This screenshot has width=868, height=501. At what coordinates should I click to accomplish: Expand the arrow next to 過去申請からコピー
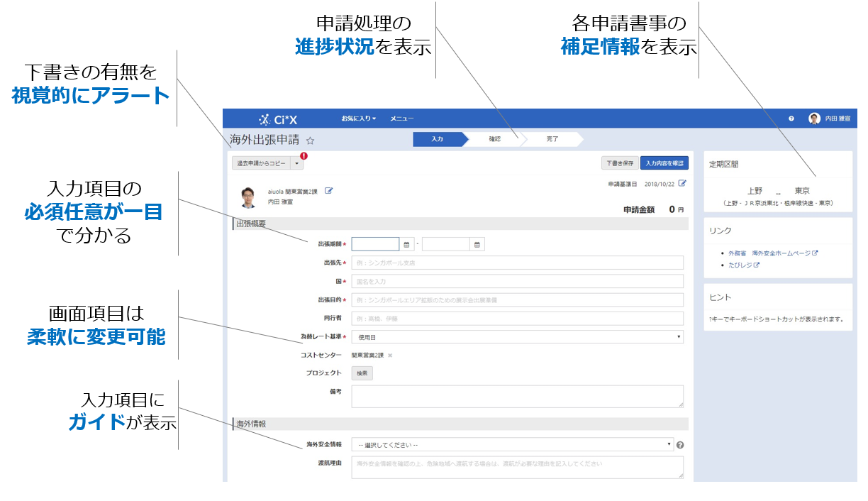297,163
